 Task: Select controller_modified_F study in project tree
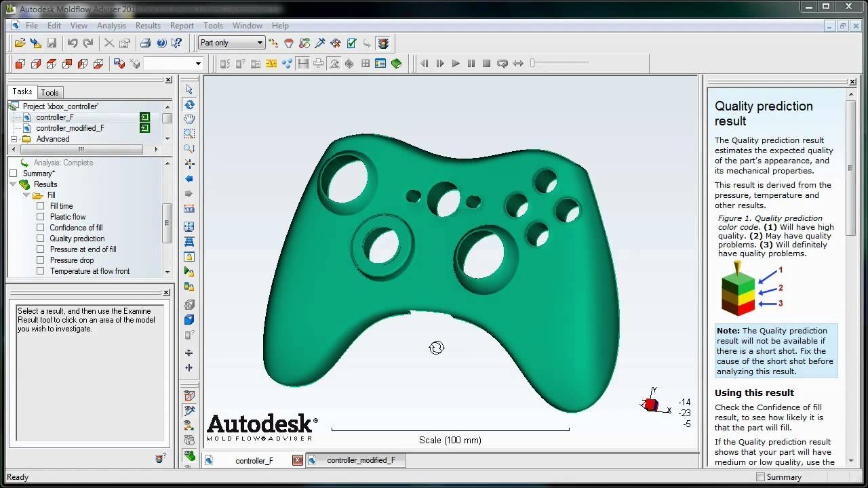70,128
